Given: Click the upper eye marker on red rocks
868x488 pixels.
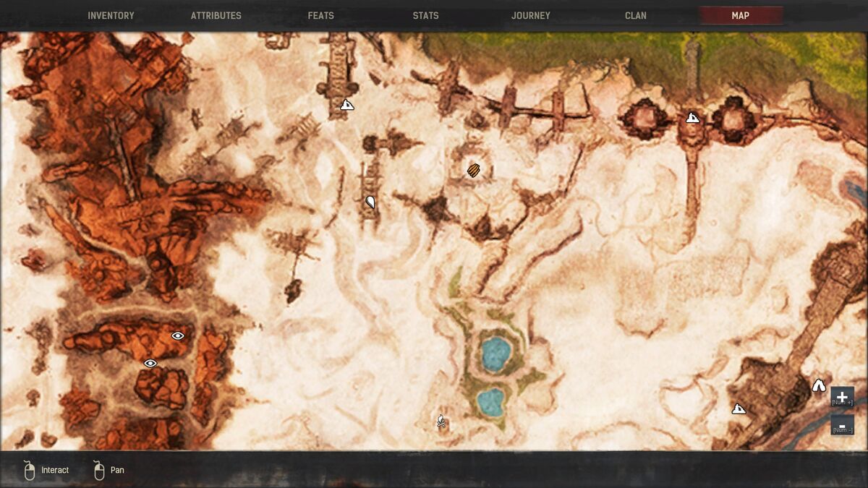Looking at the screenshot, I should click(178, 335).
